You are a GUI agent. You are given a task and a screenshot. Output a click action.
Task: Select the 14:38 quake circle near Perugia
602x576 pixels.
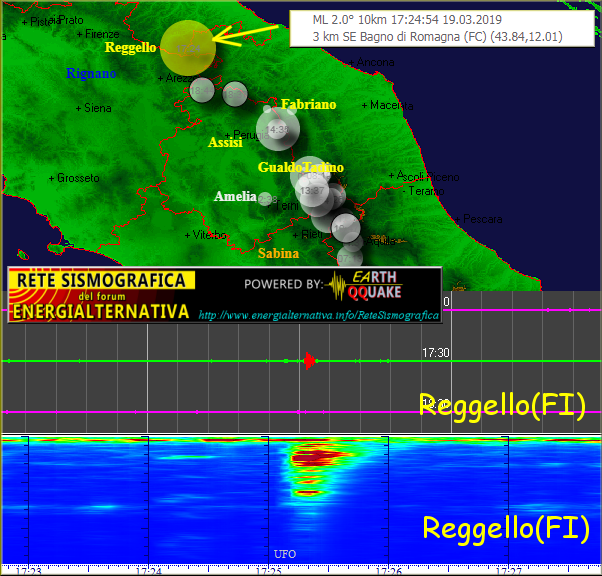point(278,129)
